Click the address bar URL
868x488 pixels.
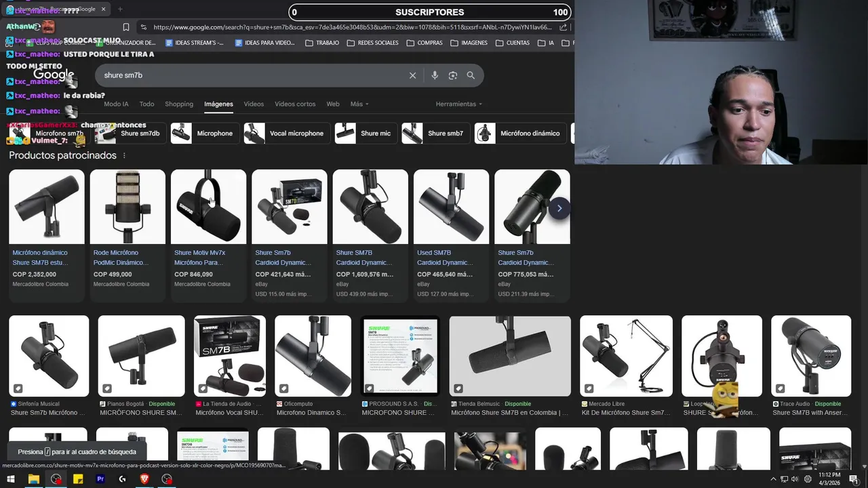tap(353, 27)
